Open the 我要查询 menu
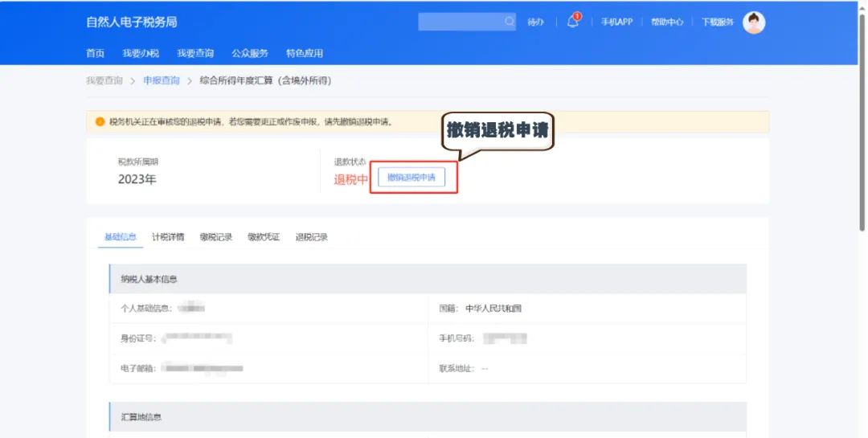 (195, 54)
